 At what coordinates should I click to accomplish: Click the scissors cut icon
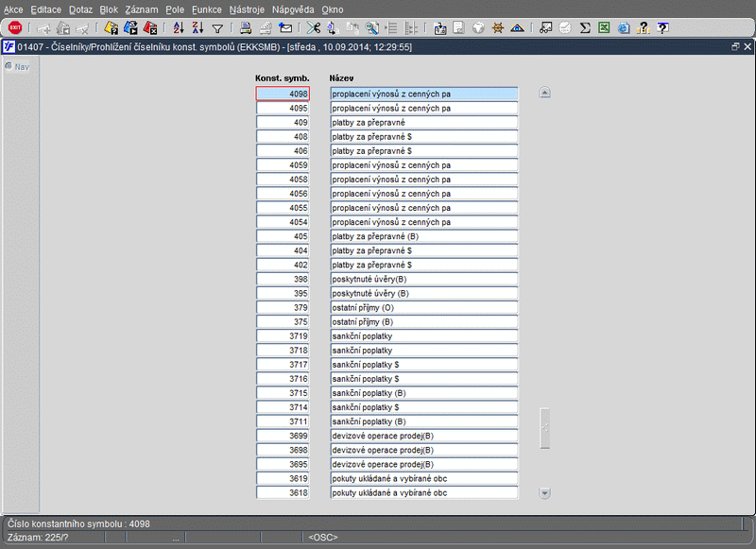coord(314,28)
